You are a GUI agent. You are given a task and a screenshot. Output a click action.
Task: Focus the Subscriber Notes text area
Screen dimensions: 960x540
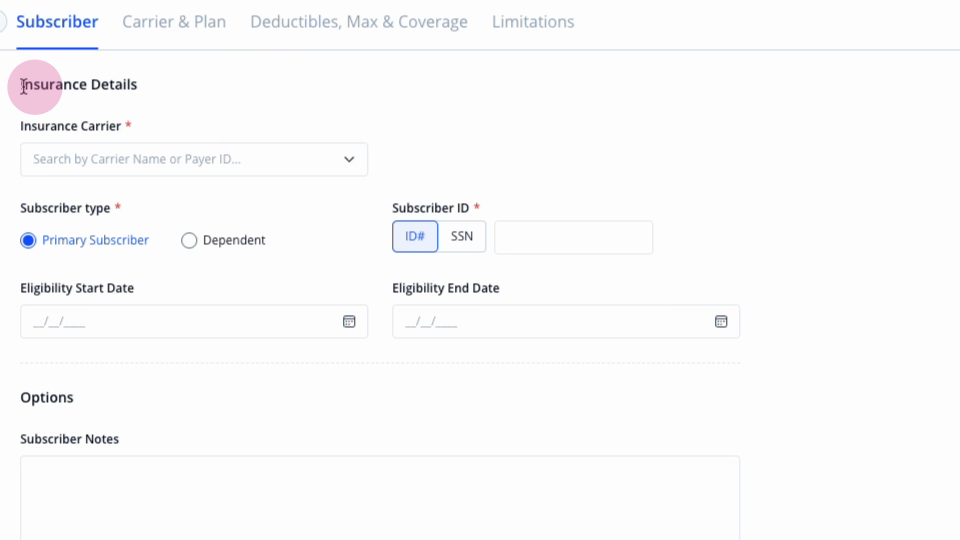click(x=380, y=498)
